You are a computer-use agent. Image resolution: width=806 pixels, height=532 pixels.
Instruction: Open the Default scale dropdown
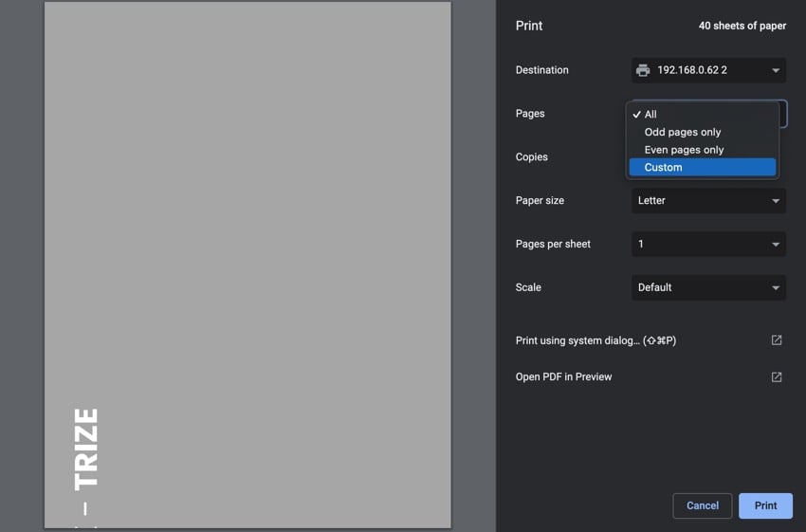[707, 287]
